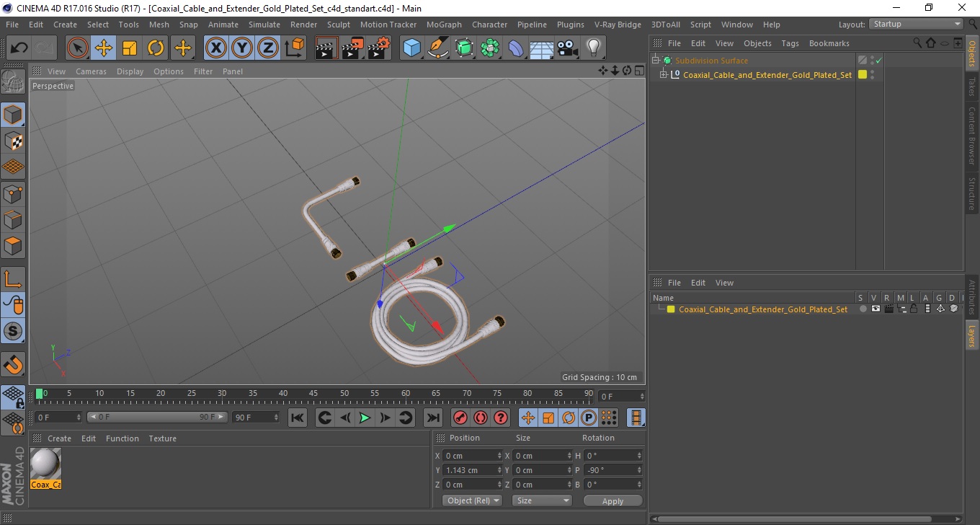The height and width of the screenshot is (525, 980).
Task: Add a Light object via the bulb icon
Action: (593, 48)
